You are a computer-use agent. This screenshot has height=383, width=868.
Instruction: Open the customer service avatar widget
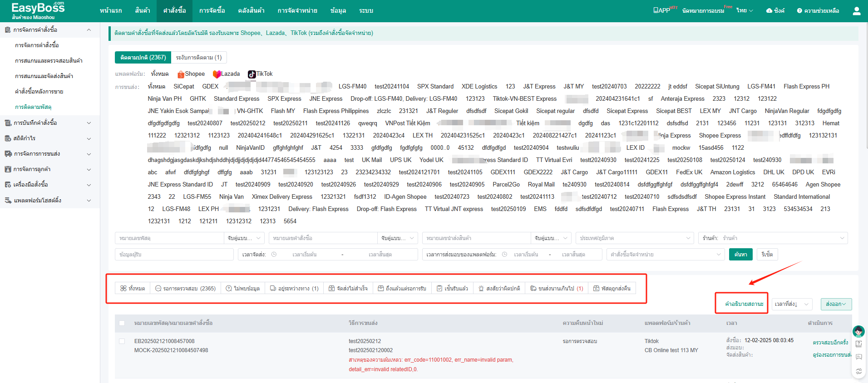point(858,331)
